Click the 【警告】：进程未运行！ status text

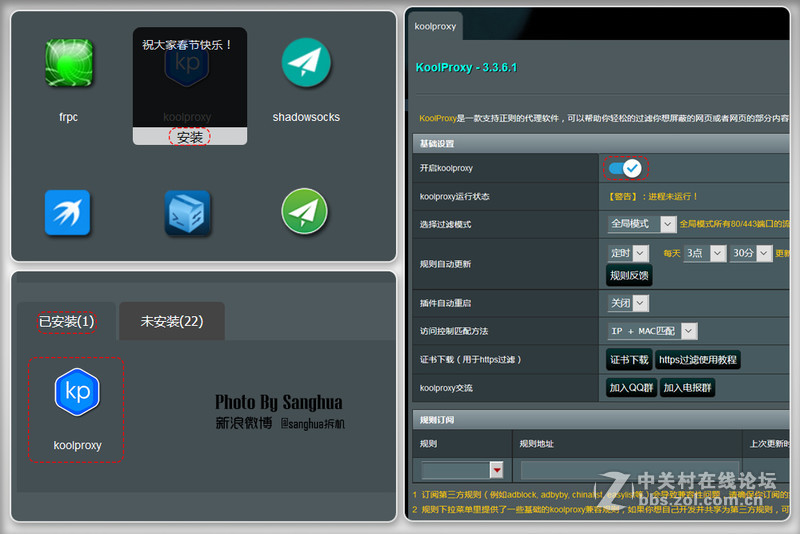[653, 196]
